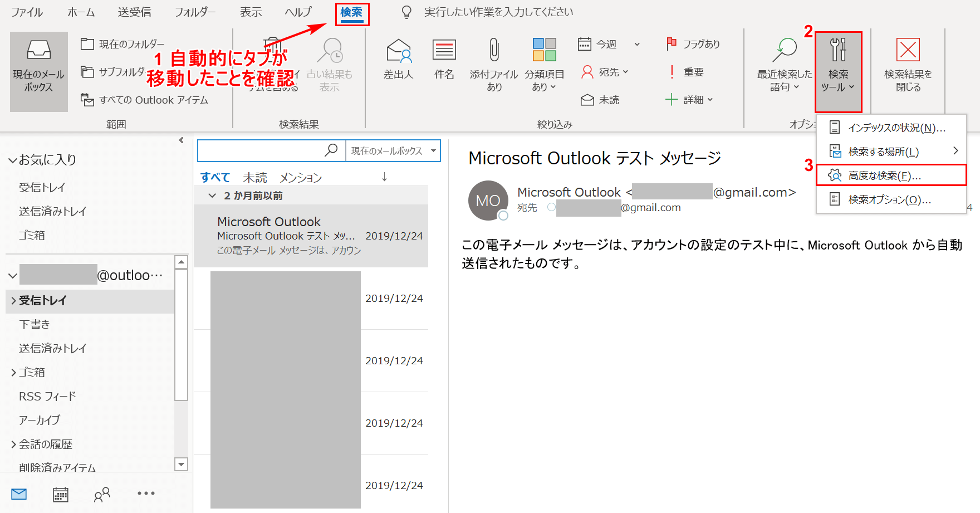Open more navigation options (…)
Screen dimensions: 980x513
pos(146,493)
